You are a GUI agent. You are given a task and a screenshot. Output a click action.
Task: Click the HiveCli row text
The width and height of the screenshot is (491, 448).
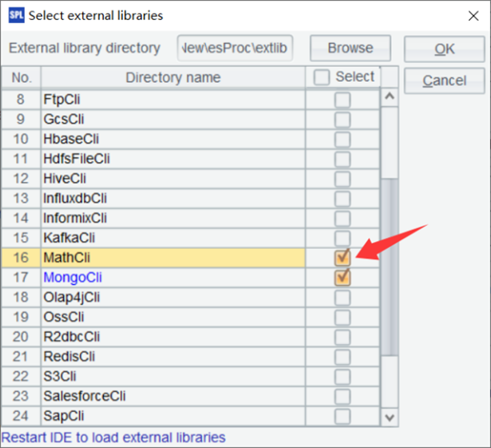point(64,179)
